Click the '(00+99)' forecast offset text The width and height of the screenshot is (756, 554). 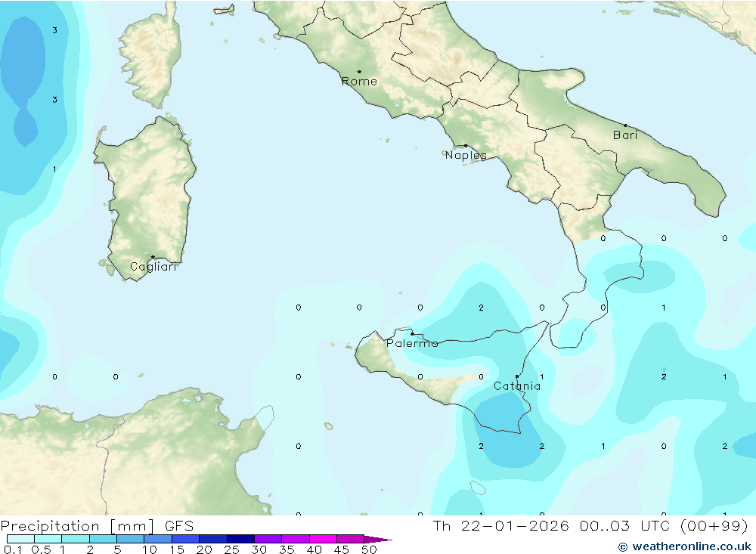714,525
